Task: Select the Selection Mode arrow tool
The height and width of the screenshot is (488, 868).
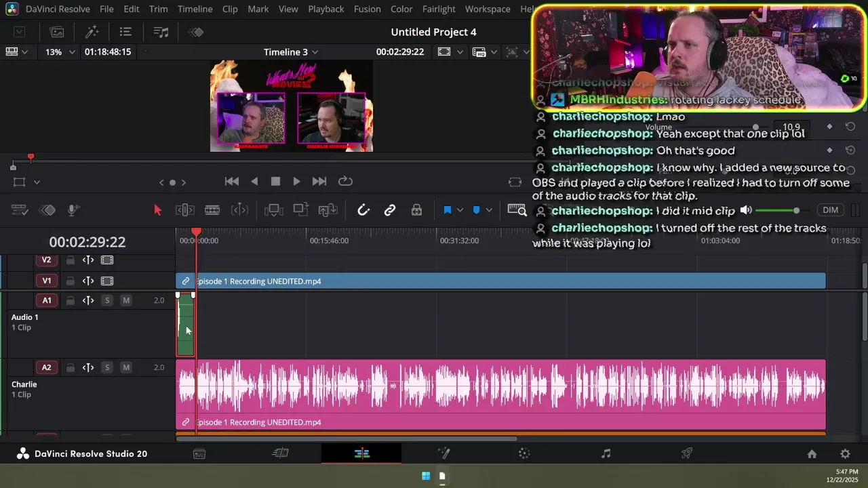Action: coord(158,210)
